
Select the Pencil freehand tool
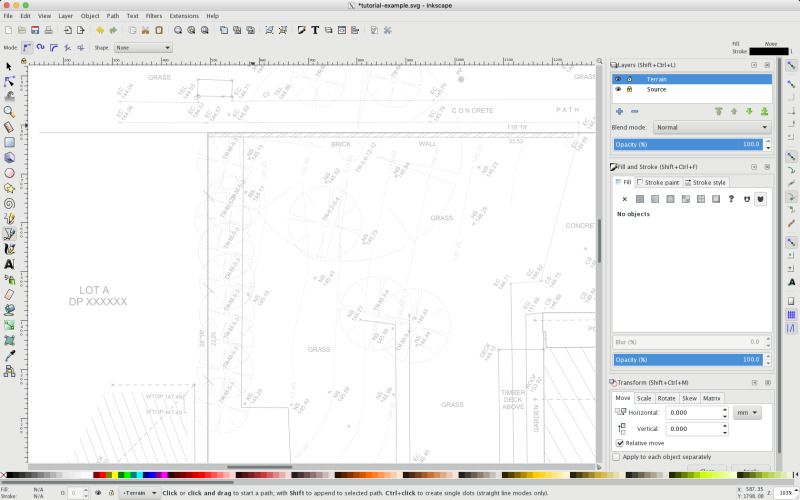pos(9,218)
